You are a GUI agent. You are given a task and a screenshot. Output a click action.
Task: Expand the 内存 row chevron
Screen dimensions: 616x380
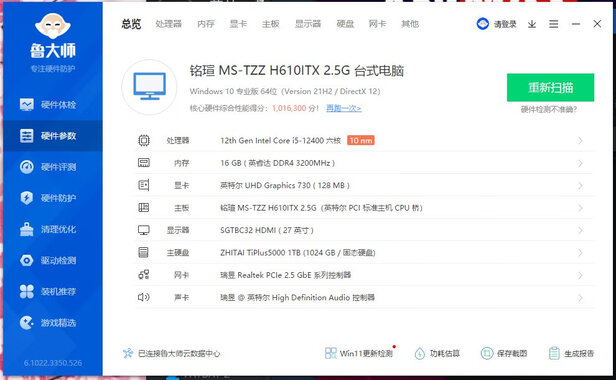(x=580, y=163)
